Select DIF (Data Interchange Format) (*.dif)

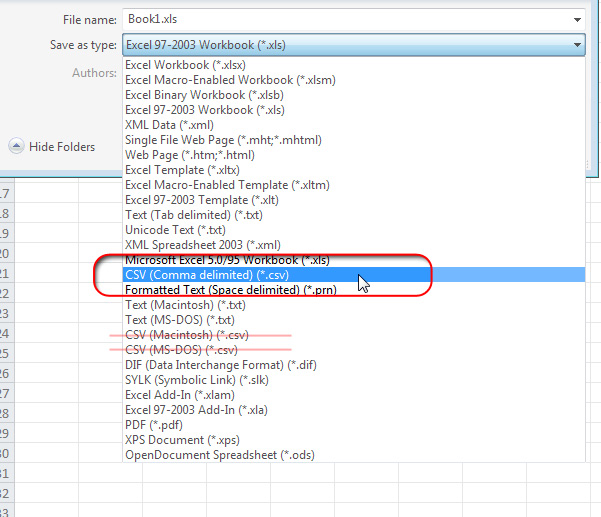(353, 365)
